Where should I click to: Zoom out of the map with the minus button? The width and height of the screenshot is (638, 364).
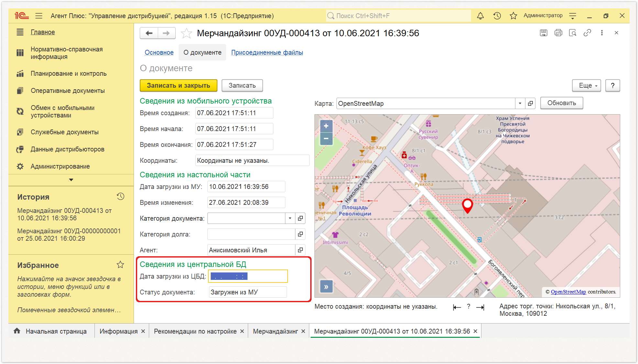[x=326, y=138]
